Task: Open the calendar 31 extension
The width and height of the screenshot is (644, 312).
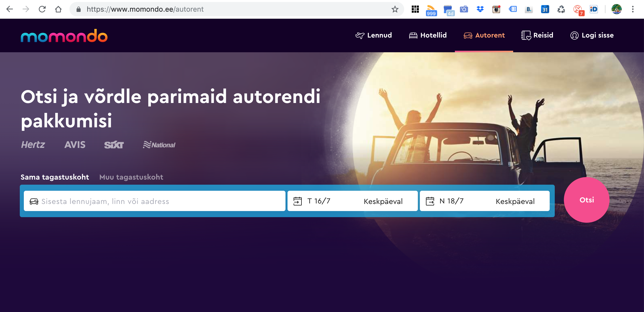Action: (x=545, y=9)
